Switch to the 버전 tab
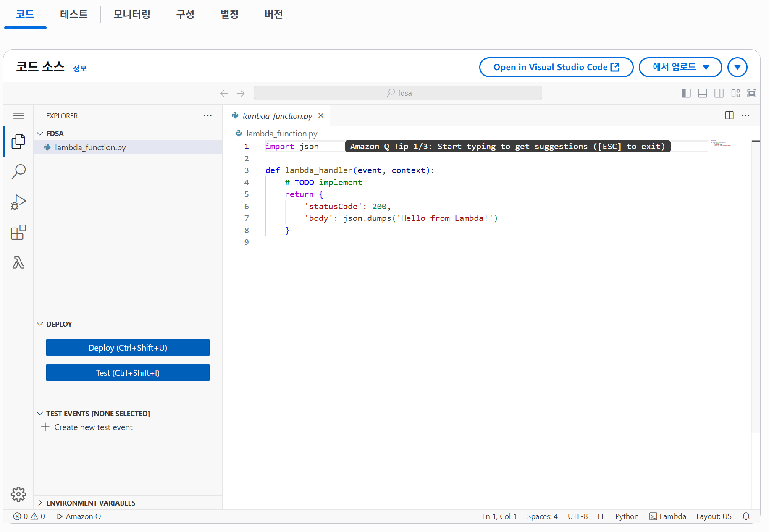This screenshot has width=769, height=532. point(273,14)
